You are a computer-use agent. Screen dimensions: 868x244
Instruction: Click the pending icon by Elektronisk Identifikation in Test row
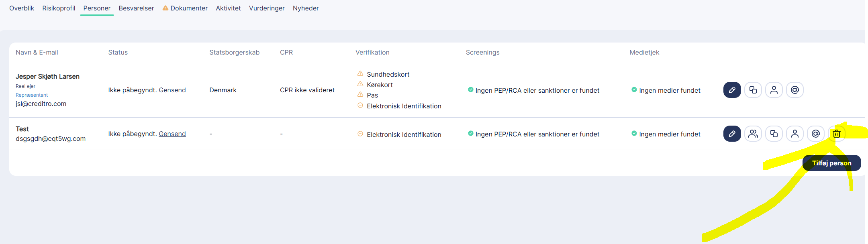pyautogui.click(x=360, y=134)
